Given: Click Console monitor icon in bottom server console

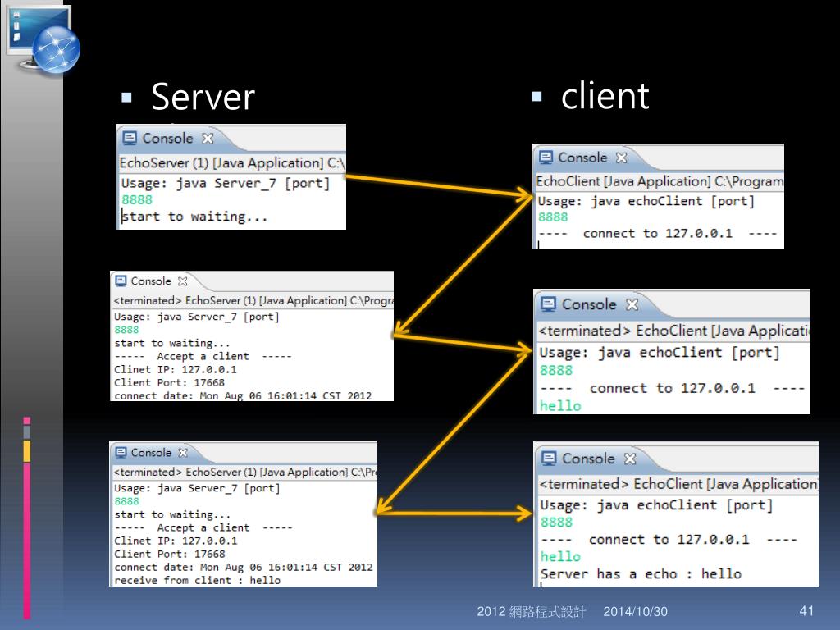Looking at the screenshot, I should [x=121, y=452].
